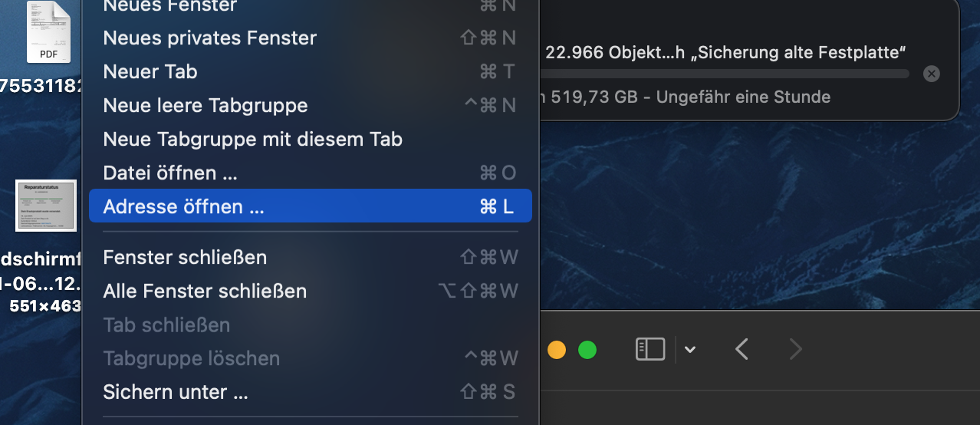This screenshot has width=980, height=425.
Task: Choose "Fenster schließen" from the menu
Action: click(185, 257)
